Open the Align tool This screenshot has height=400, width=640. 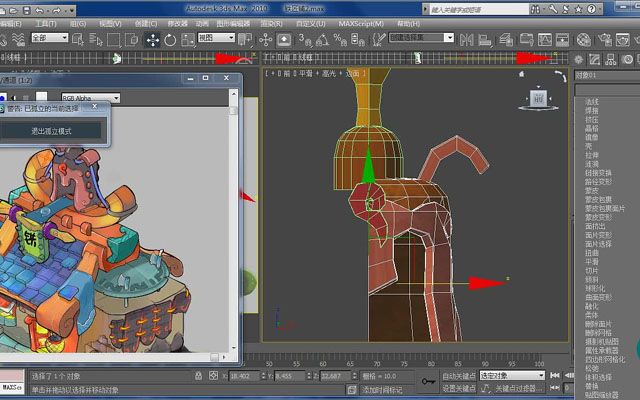click(484, 40)
